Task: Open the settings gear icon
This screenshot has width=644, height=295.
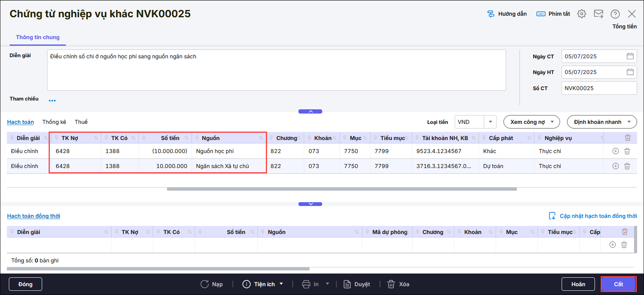Action: click(x=582, y=14)
